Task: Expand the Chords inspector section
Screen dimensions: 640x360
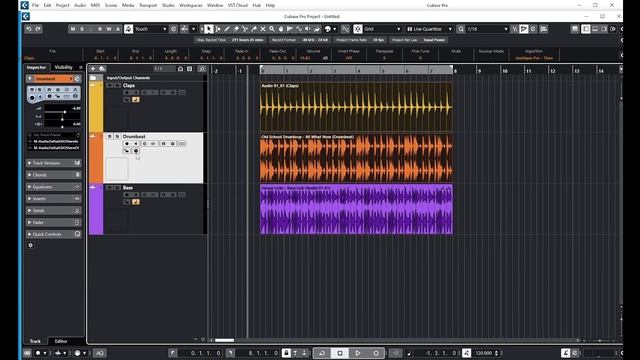Action: tap(53, 175)
